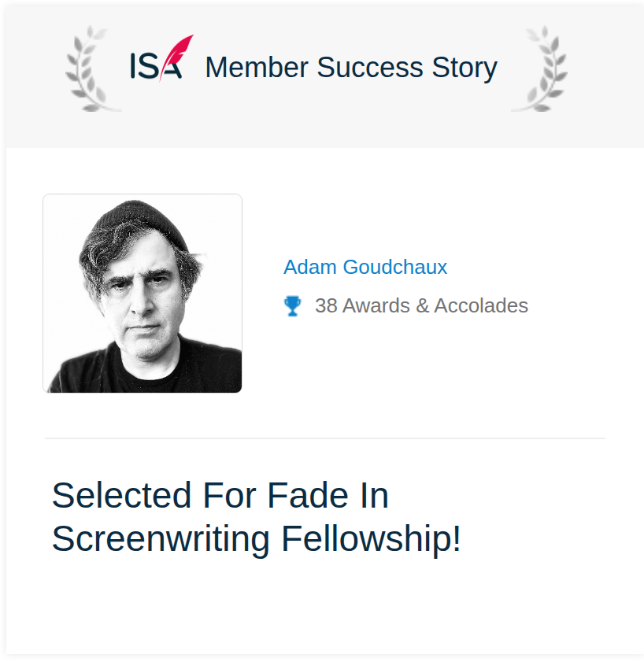Click the 38 Awards & Accolades text

pos(422,306)
